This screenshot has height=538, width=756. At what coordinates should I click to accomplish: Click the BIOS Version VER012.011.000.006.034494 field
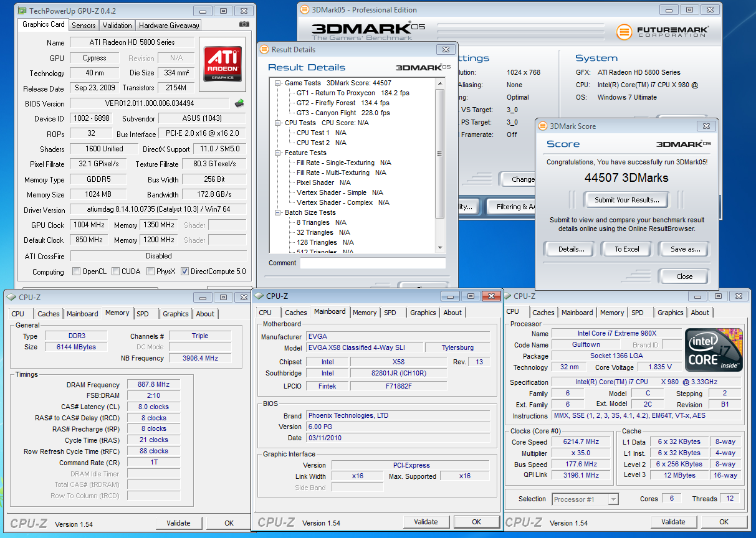(150, 103)
